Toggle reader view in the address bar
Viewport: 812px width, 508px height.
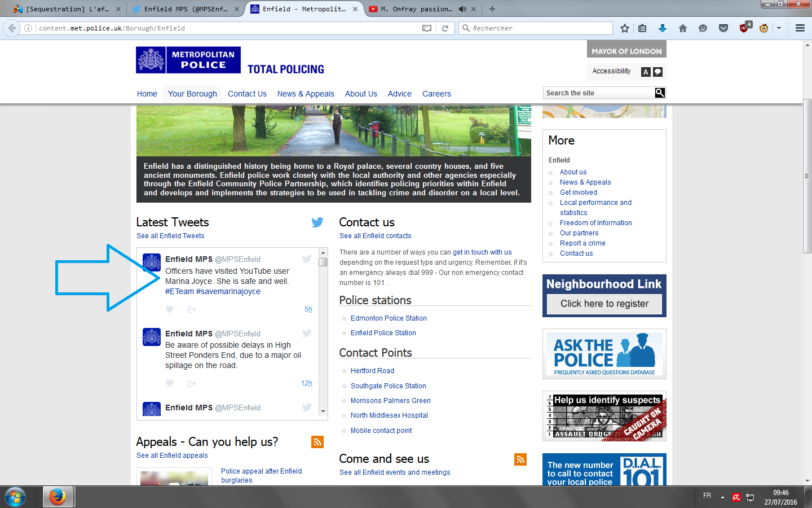point(427,28)
